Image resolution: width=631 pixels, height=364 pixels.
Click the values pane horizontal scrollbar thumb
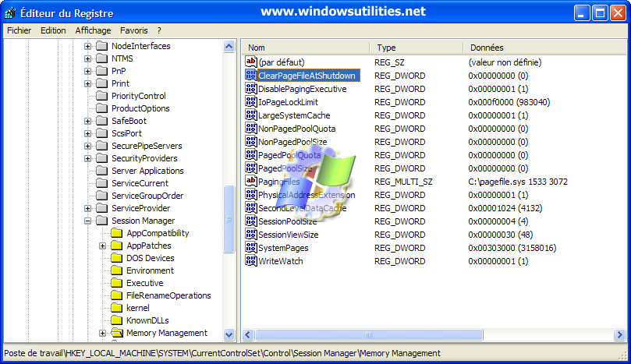(369, 334)
